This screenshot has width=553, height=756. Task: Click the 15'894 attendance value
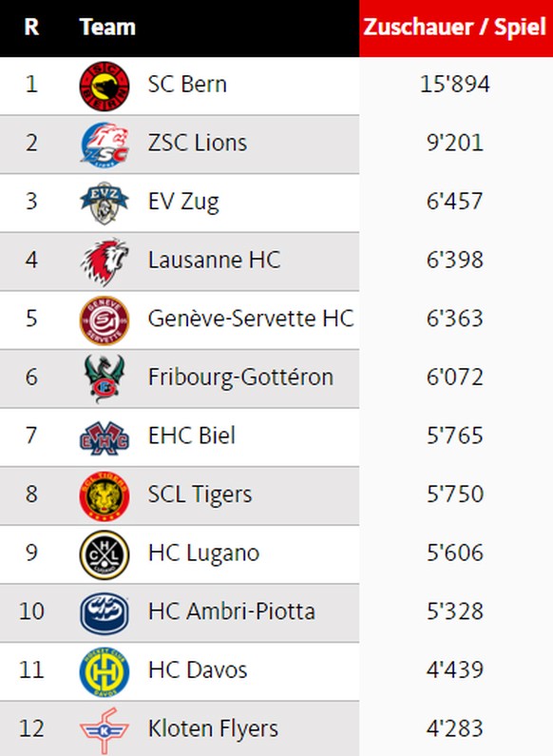[x=455, y=85]
